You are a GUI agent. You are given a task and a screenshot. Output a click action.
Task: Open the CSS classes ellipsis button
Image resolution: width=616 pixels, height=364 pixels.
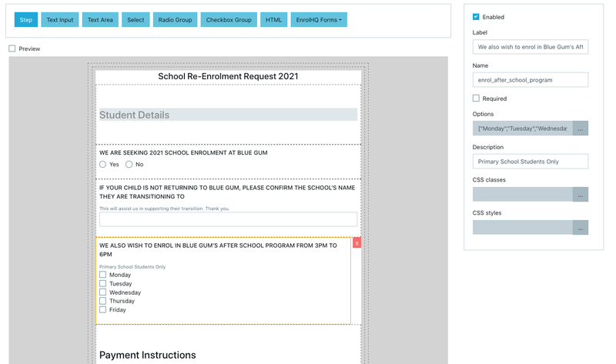581,195
